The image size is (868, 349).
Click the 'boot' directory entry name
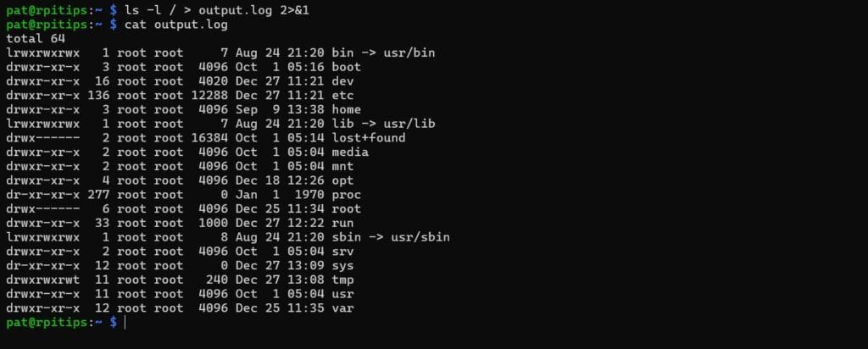[x=347, y=67]
